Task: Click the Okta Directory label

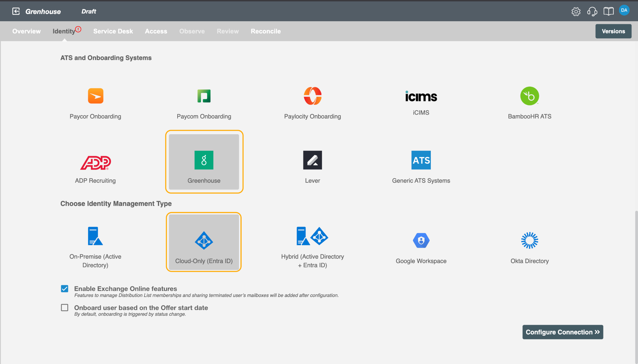Action: pos(529,261)
